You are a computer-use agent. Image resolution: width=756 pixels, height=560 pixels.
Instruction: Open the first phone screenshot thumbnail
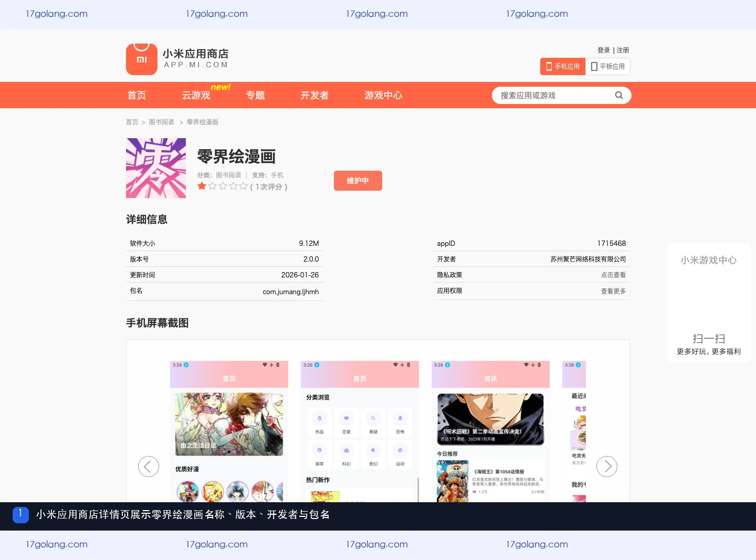pos(229,431)
